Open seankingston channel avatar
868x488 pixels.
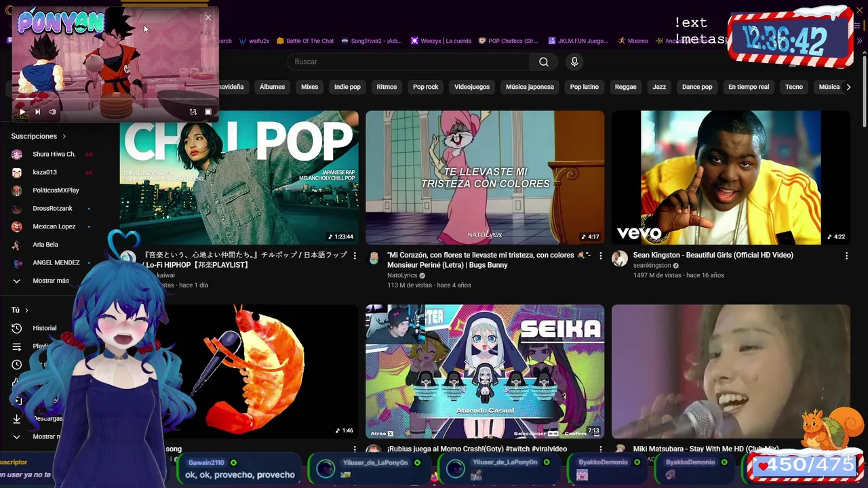pos(620,258)
